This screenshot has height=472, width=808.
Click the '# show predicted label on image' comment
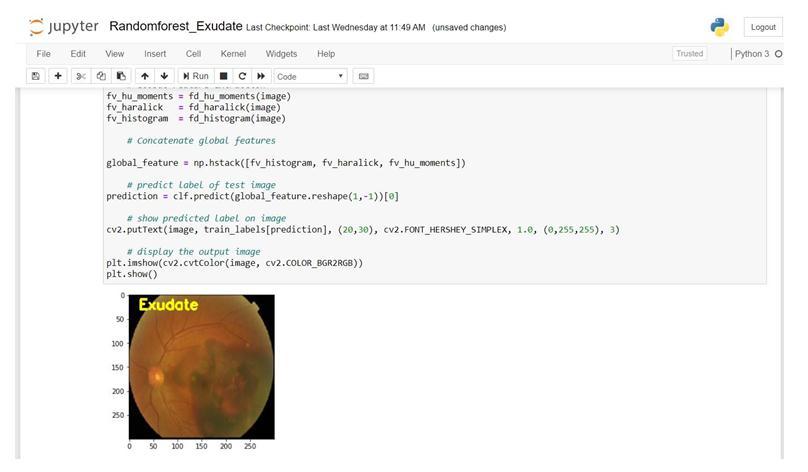coord(206,218)
